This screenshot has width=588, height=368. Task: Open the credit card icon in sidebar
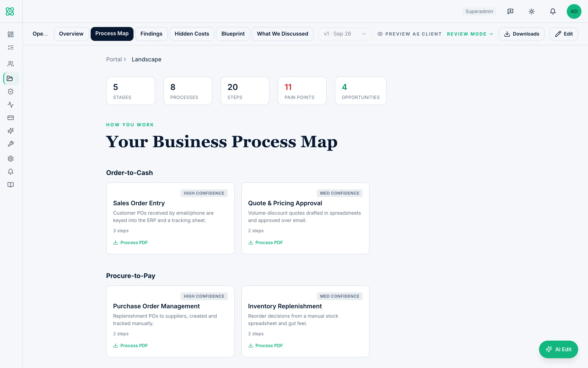pos(10,118)
